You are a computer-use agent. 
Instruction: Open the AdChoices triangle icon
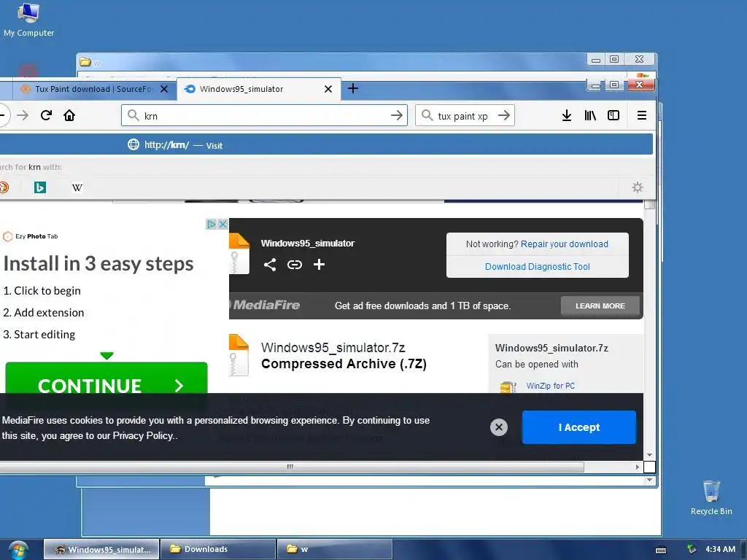click(212, 225)
